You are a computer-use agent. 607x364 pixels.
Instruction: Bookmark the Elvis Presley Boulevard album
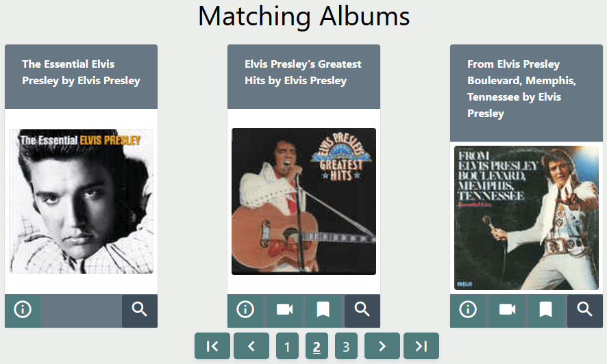pyautogui.click(x=546, y=310)
